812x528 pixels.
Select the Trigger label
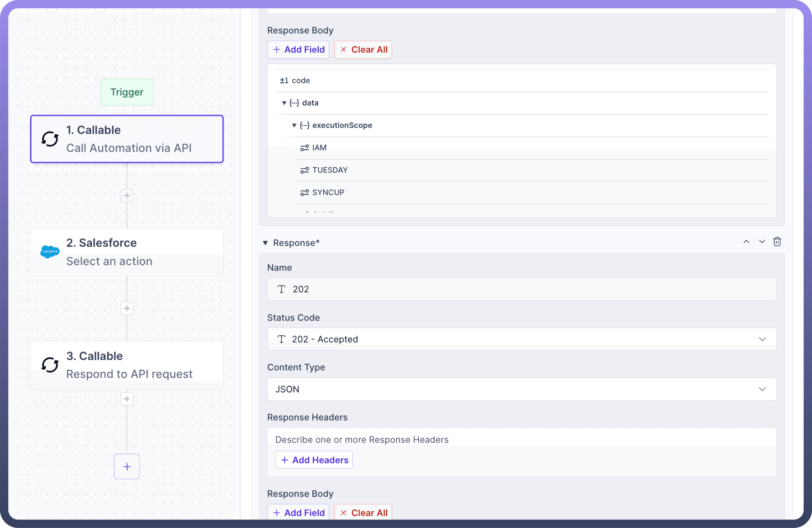click(x=127, y=92)
